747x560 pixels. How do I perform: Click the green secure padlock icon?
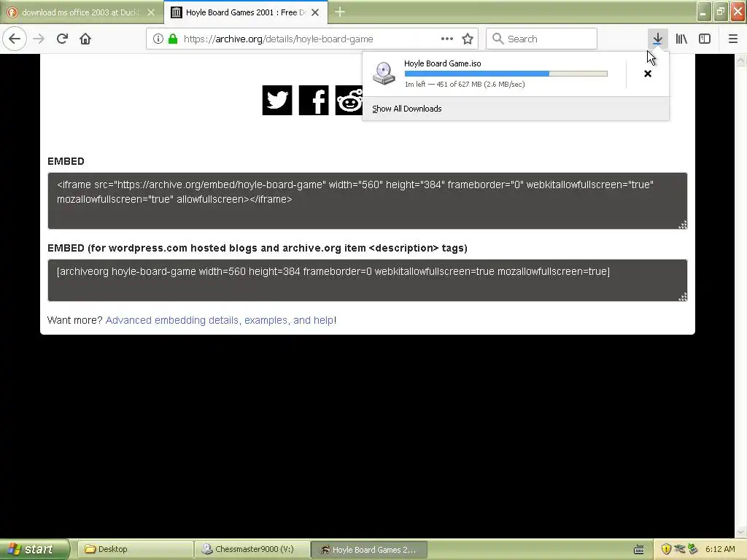tap(173, 39)
